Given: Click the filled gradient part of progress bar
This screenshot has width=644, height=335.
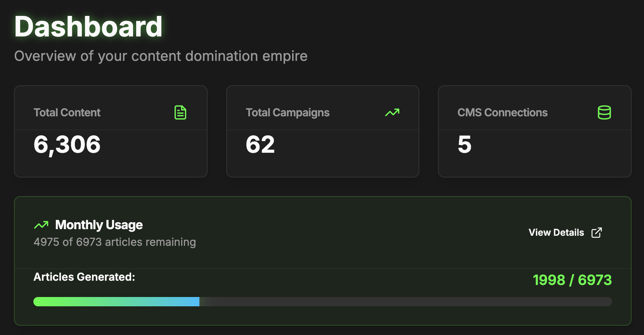Looking at the screenshot, I should click(x=116, y=302).
